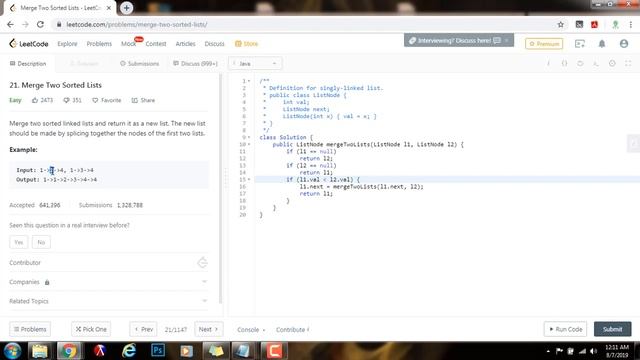Open a new browser tab
The height and width of the screenshot is (360, 640).
click(x=127, y=8)
